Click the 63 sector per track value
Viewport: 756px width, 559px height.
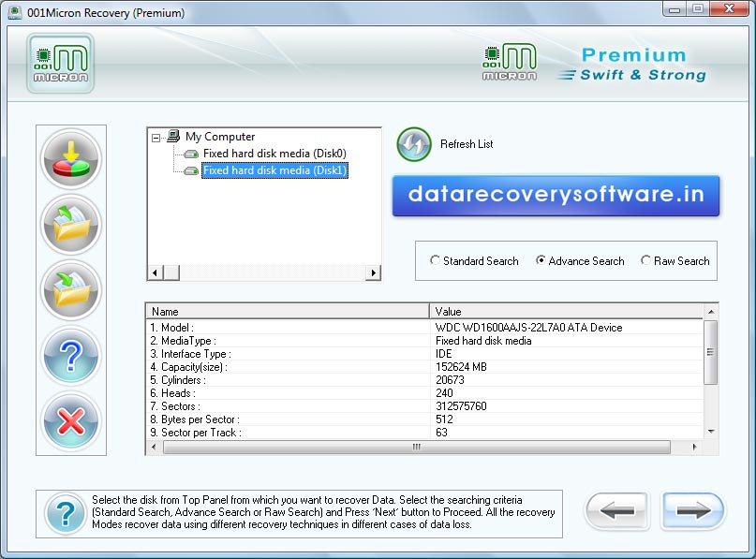point(441,433)
